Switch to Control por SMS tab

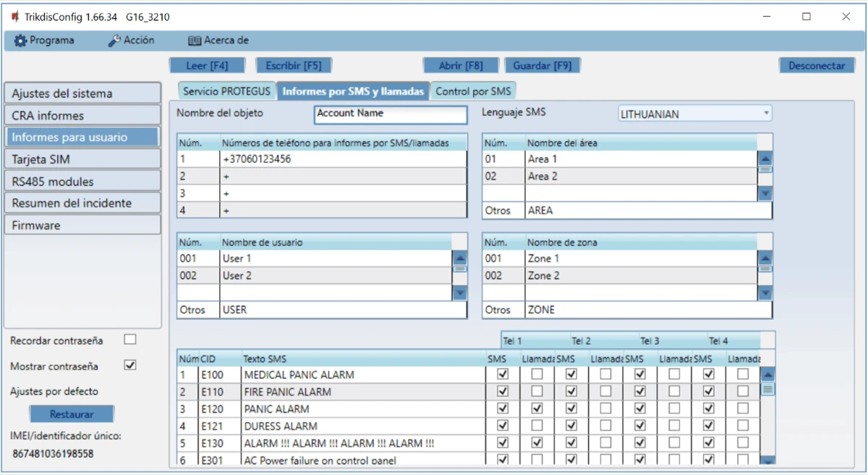pyautogui.click(x=473, y=92)
